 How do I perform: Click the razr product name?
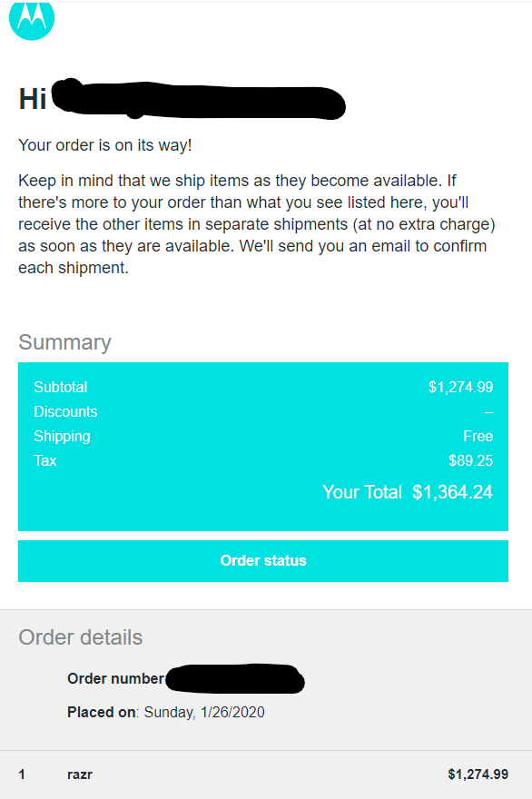(x=80, y=774)
